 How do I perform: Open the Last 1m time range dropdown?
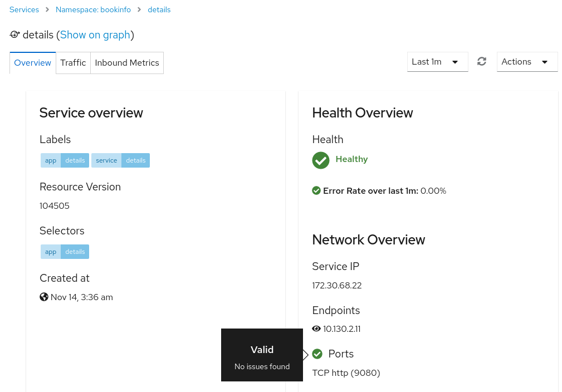coord(438,62)
